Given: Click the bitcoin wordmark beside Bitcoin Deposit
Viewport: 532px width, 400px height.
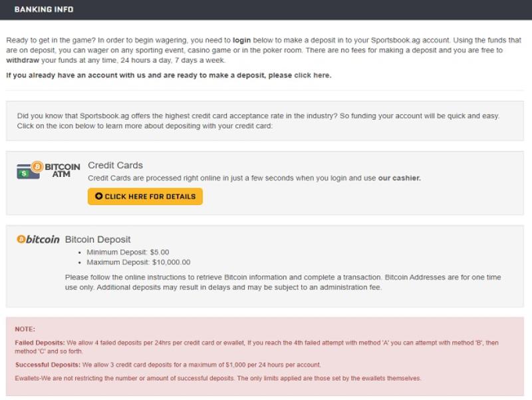Looking at the screenshot, I should 43,240.
